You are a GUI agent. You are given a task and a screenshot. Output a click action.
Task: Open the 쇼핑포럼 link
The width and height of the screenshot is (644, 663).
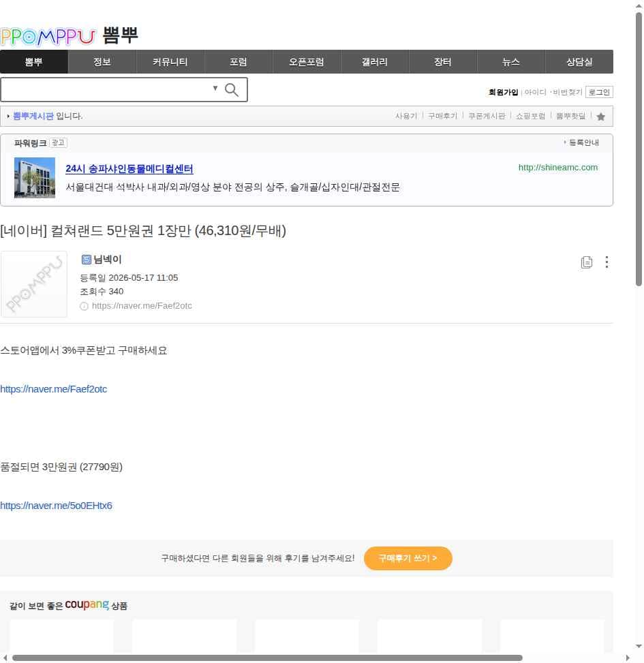(530, 116)
